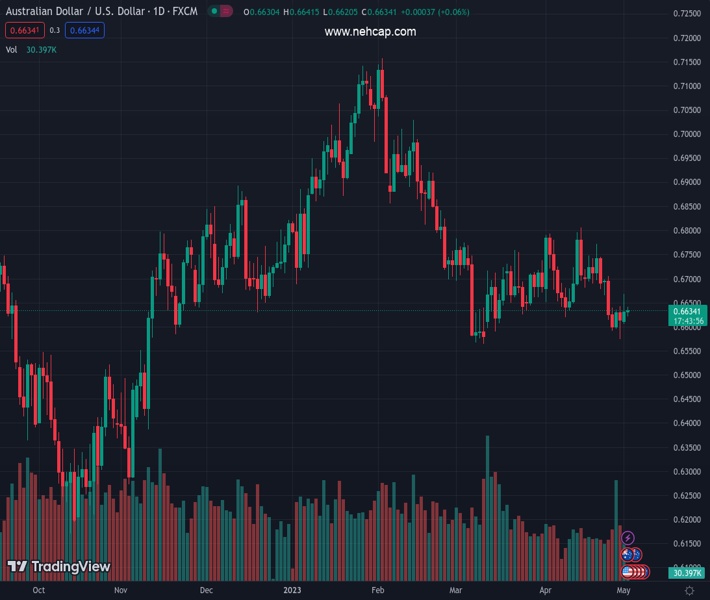Viewport: 710px width, 600px height.
Task: Click the current price label 0.66341 on scale
Action: (687, 311)
